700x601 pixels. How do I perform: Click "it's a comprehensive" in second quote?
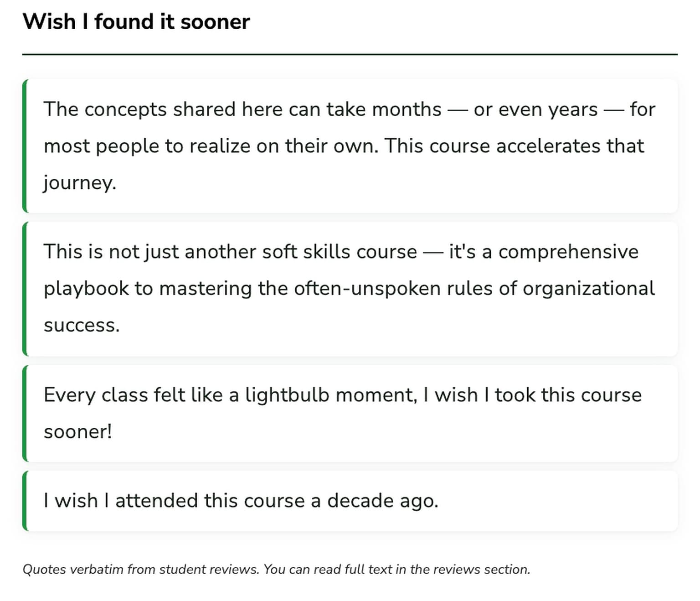tap(543, 252)
